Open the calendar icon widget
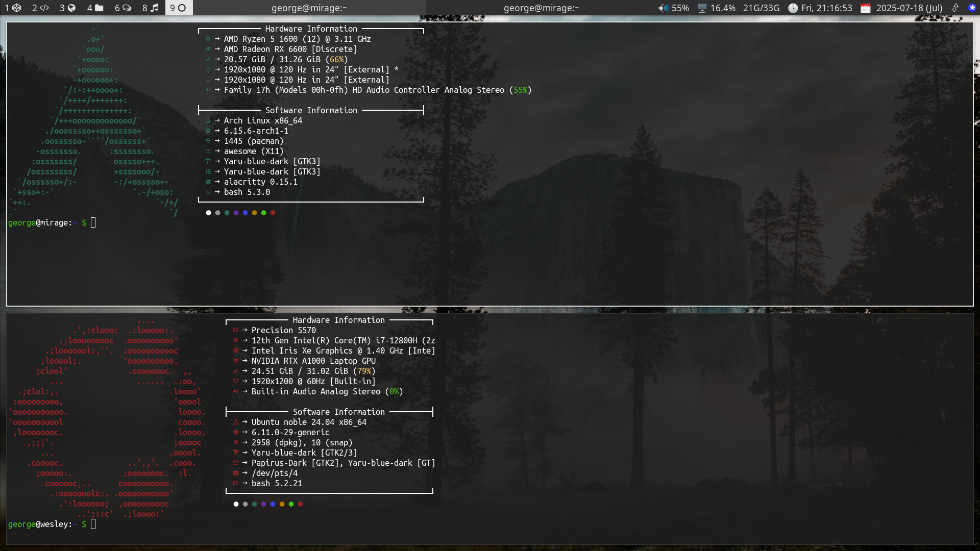The image size is (980, 551). click(x=866, y=8)
